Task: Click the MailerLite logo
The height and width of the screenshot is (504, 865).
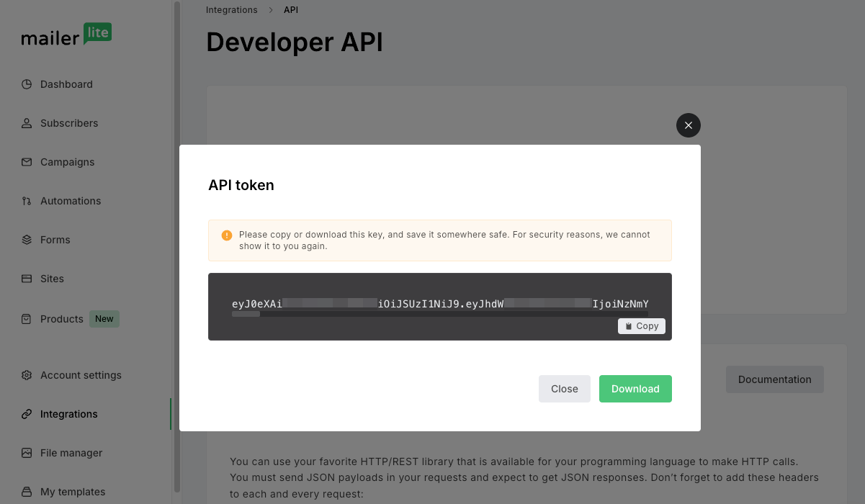Action: pos(66,35)
